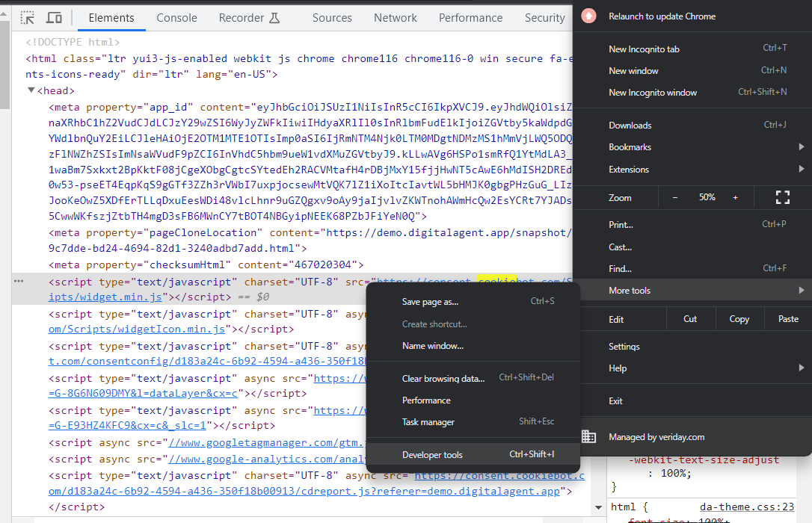The height and width of the screenshot is (523, 812).
Task: Decrease zoom with the minus button
Action: tap(674, 197)
